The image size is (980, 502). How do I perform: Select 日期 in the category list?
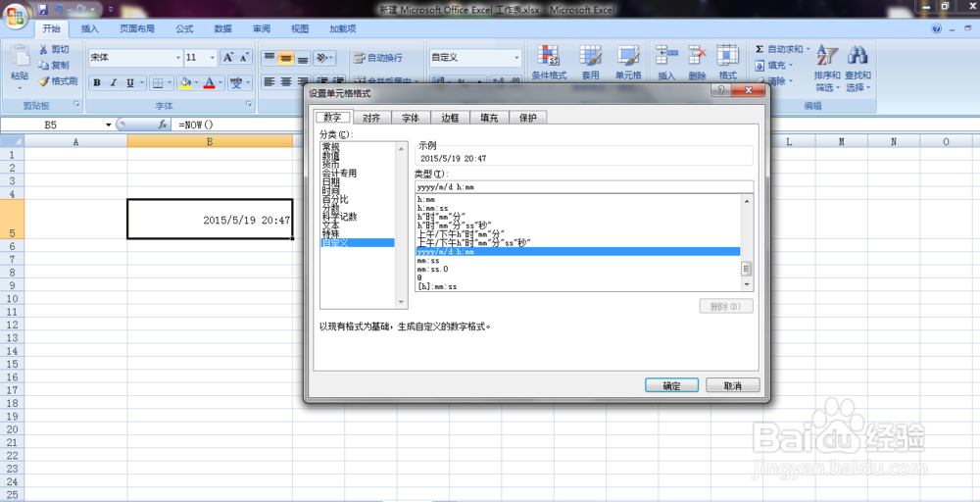pyautogui.click(x=331, y=182)
